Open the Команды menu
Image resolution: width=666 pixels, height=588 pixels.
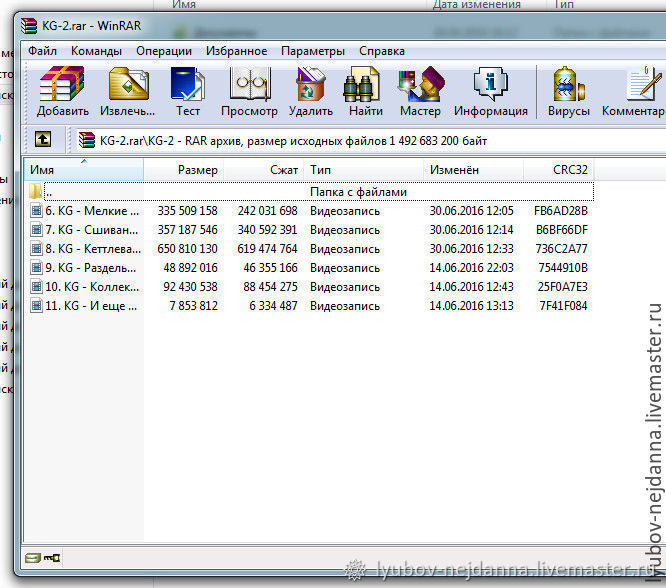(x=96, y=51)
